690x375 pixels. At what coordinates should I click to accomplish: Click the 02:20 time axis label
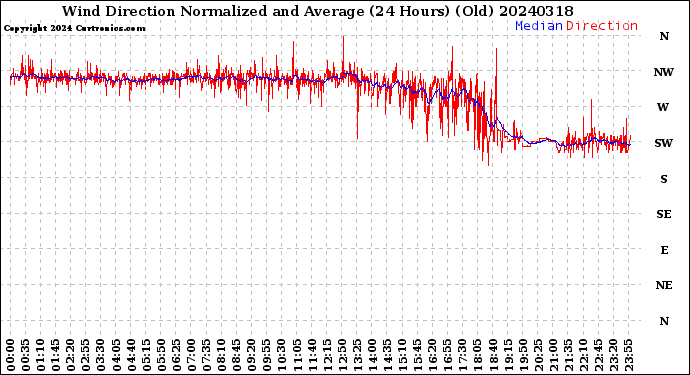[71, 355]
